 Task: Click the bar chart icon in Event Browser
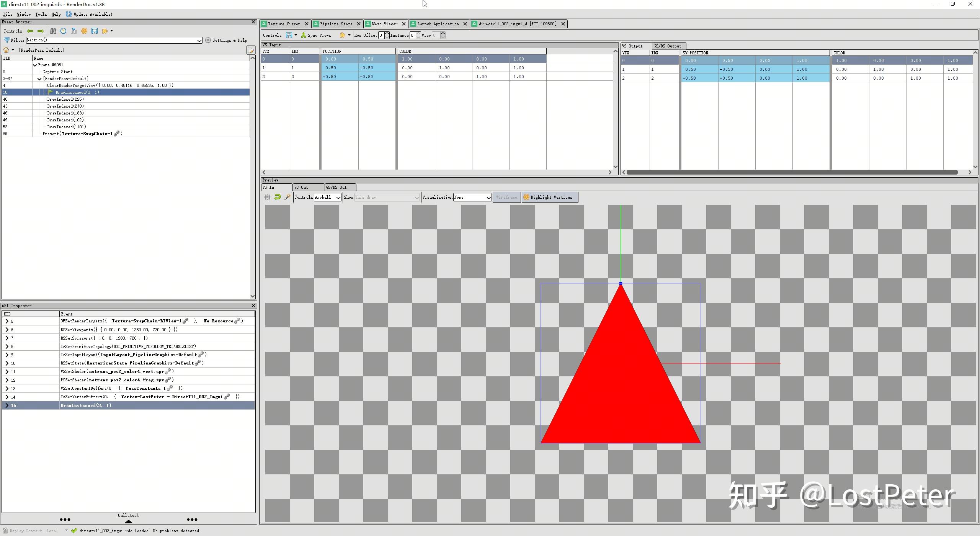(x=74, y=31)
